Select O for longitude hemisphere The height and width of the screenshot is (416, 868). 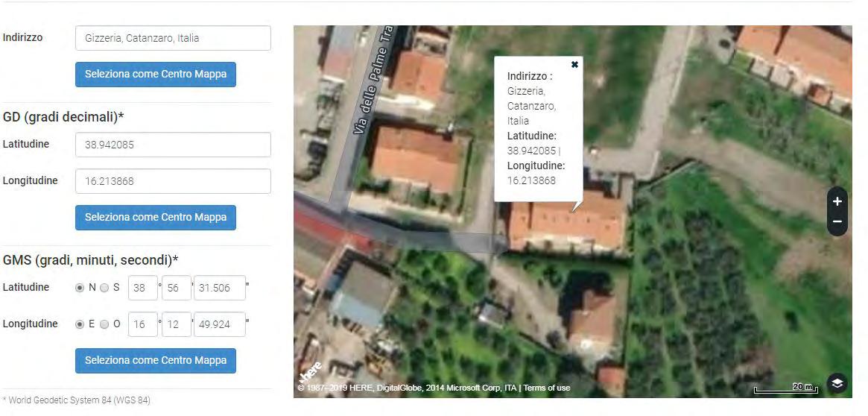[104, 324]
